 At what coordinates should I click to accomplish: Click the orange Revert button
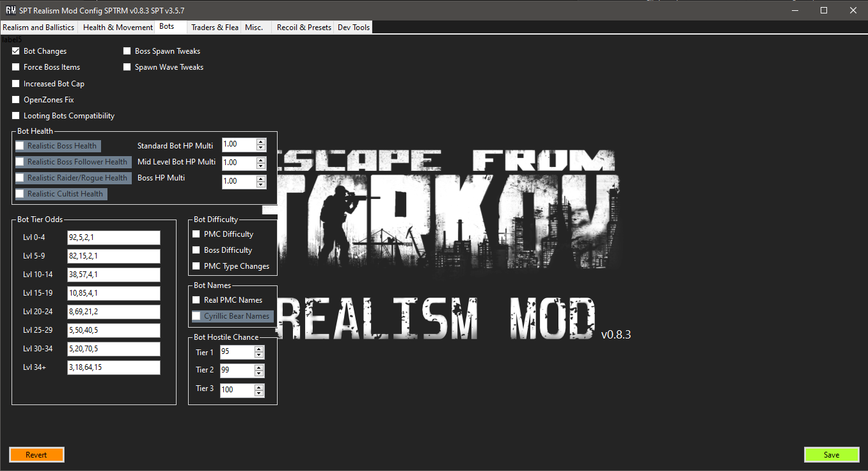[x=36, y=454]
